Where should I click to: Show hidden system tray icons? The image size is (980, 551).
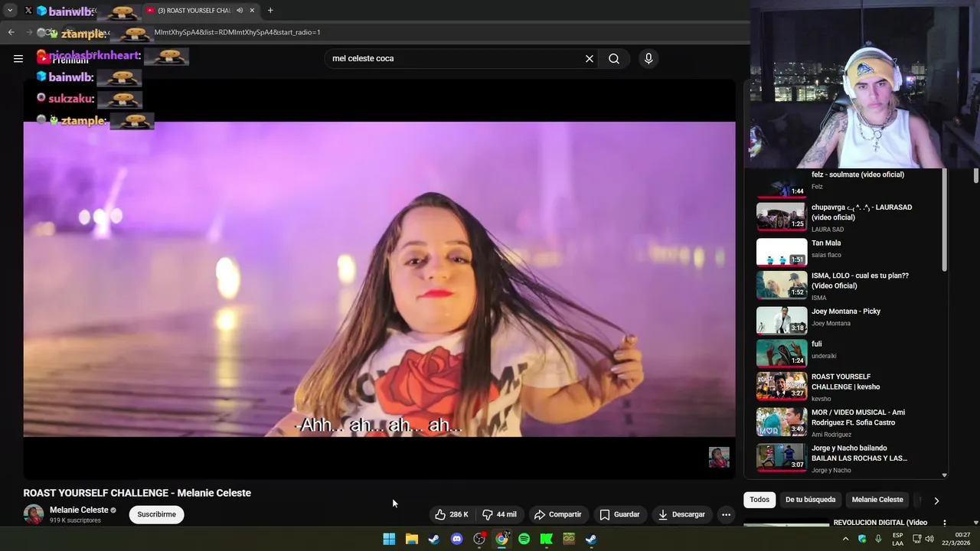pyautogui.click(x=845, y=539)
